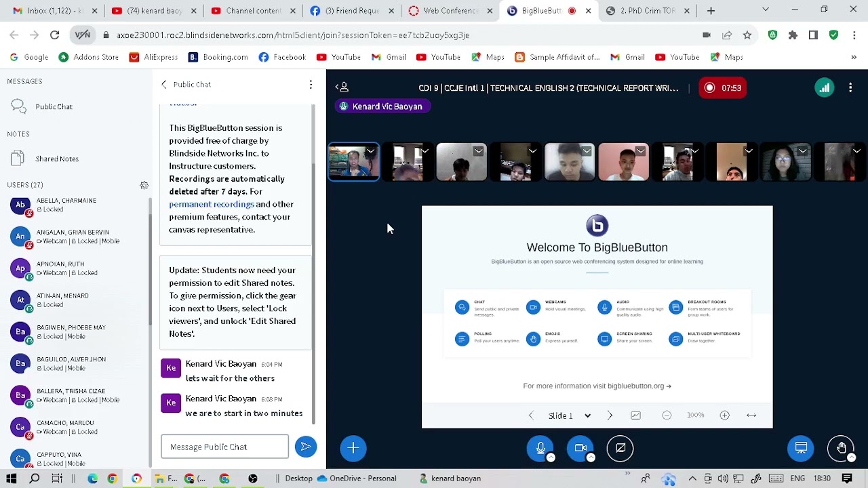Click the Message Public Chat input field
The height and width of the screenshot is (488, 868).
tap(224, 447)
